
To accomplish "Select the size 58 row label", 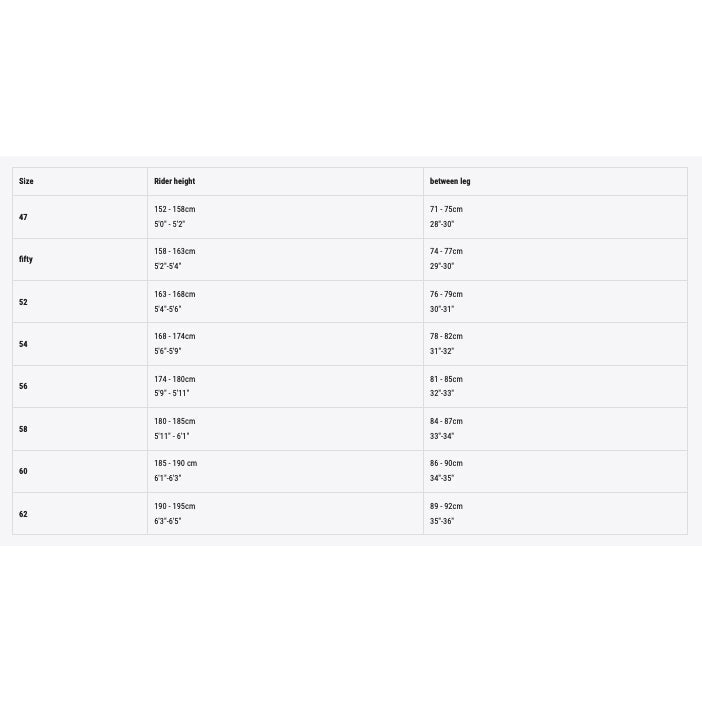I will pos(23,429).
